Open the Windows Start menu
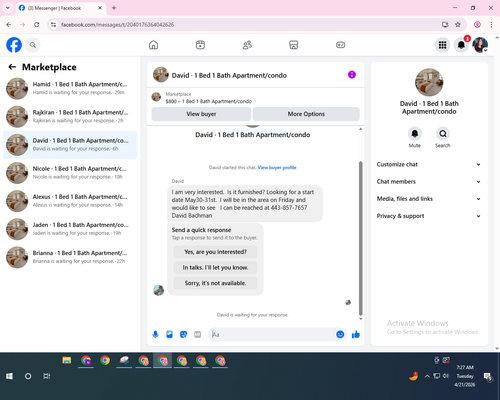 9,376
